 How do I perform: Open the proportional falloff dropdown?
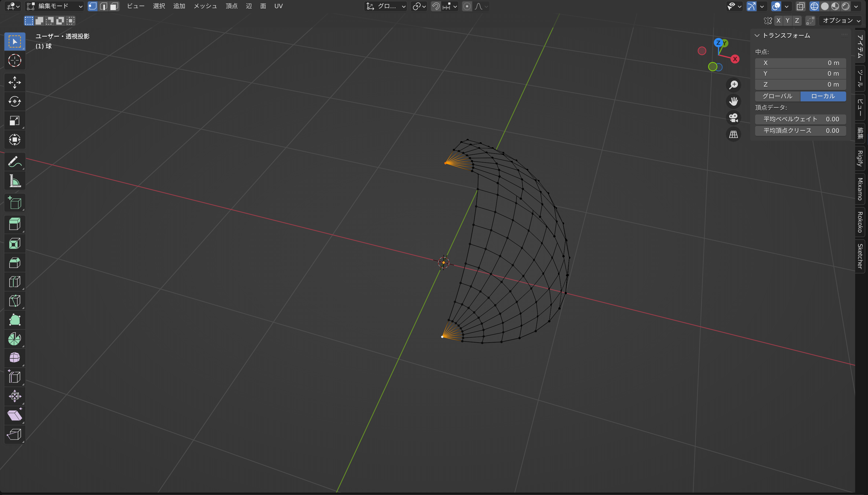tap(481, 6)
